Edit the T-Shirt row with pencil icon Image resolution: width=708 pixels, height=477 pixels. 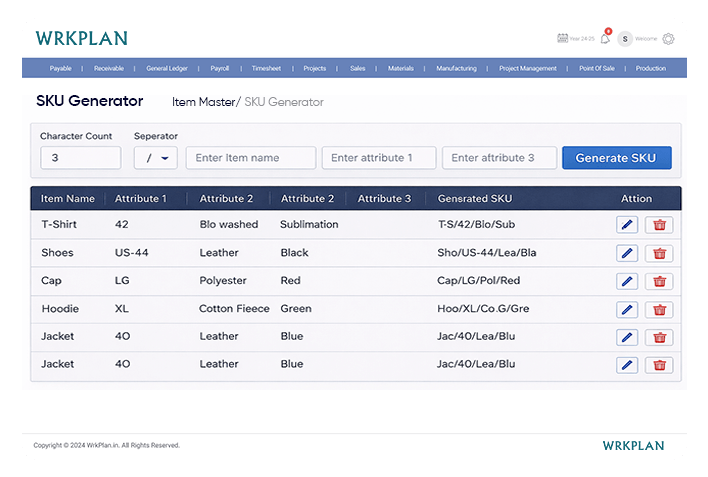pos(627,225)
